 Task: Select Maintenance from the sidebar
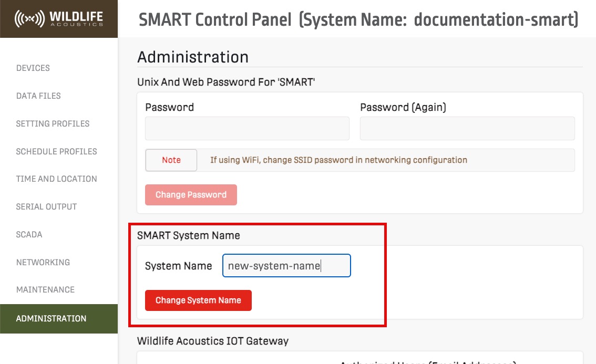click(45, 289)
